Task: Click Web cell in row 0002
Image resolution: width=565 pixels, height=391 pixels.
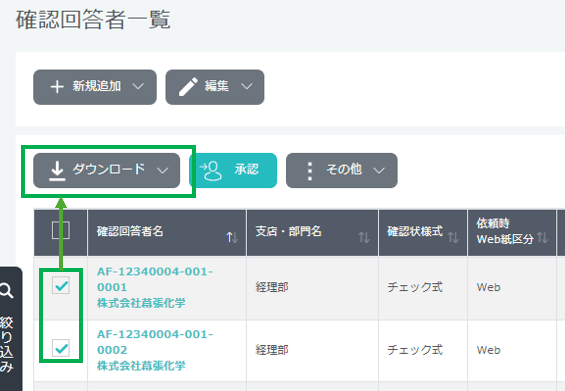Action: 489,350
